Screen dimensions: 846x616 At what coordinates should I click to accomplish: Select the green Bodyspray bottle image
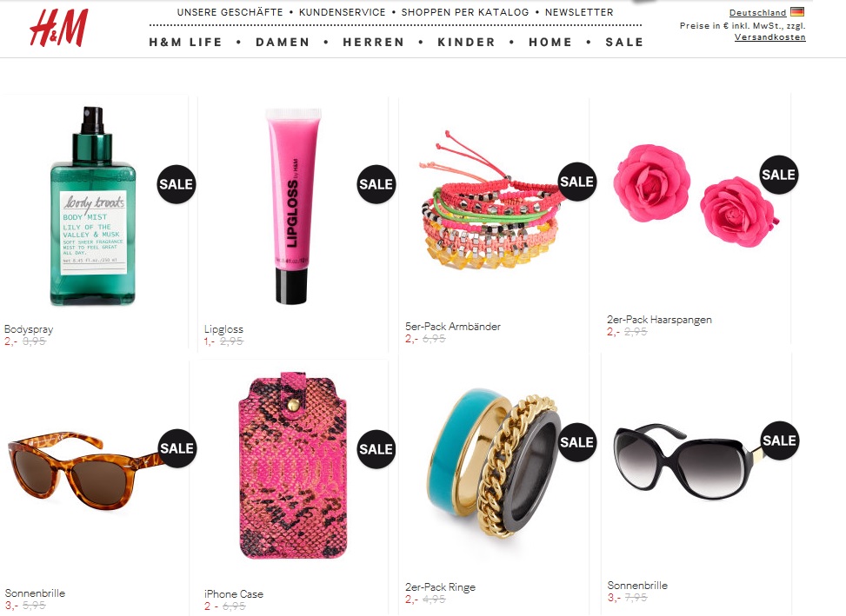pyautogui.click(x=93, y=207)
